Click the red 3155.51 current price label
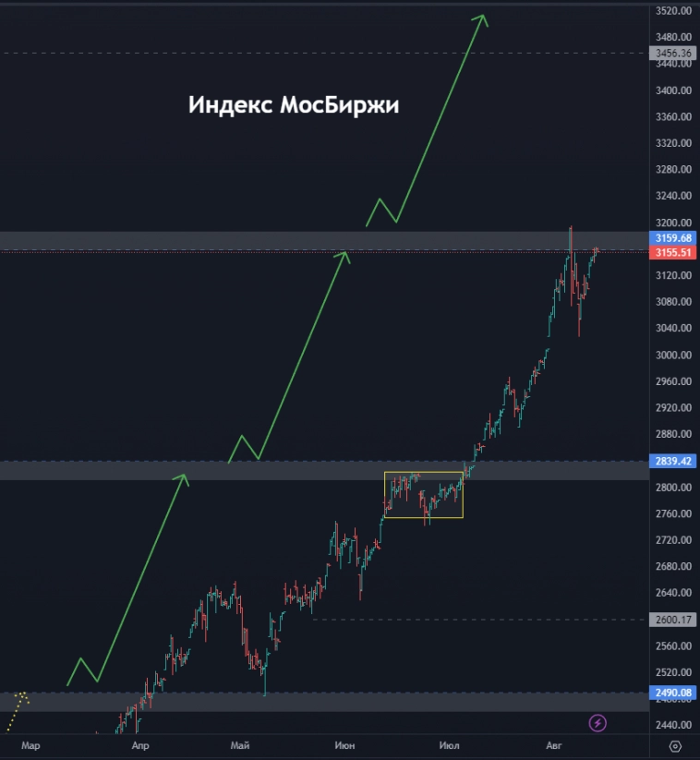This screenshot has width=700, height=760. pyautogui.click(x=673, y=252)
